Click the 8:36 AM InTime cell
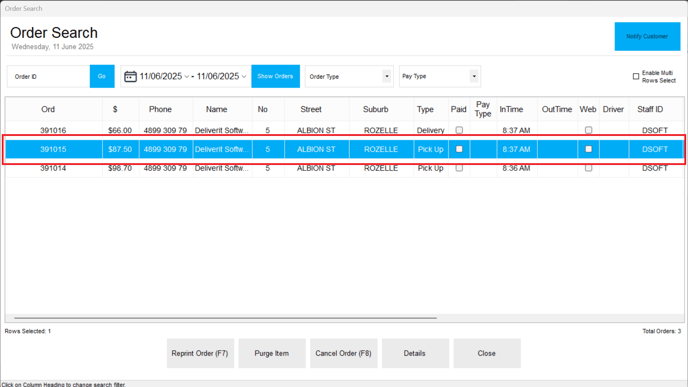The height and width of the screenshot is (387, 688). (516, 168)
